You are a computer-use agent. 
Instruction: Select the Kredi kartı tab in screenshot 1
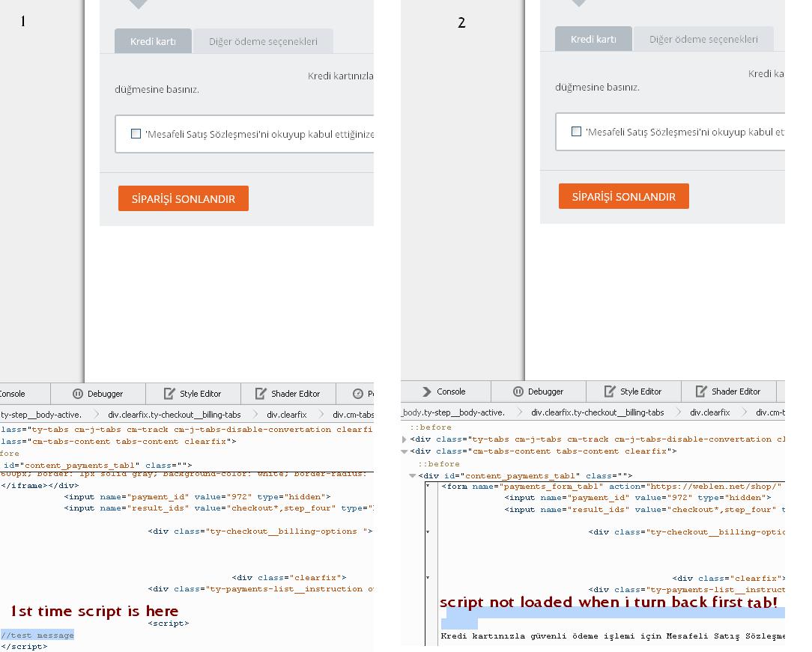point(153,41)
